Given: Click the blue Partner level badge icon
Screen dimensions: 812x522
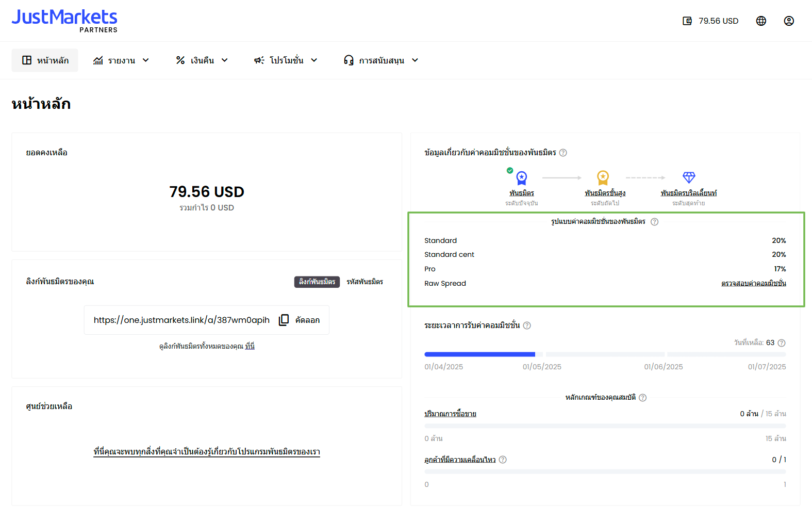Looking at the screenshot, I should pyautogui.click(x=522, y=178).
